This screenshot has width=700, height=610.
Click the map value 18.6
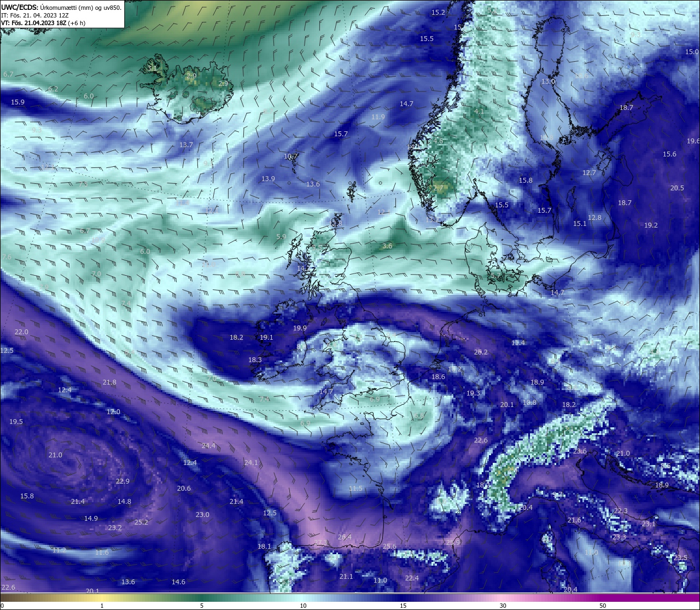pos(438,376)
